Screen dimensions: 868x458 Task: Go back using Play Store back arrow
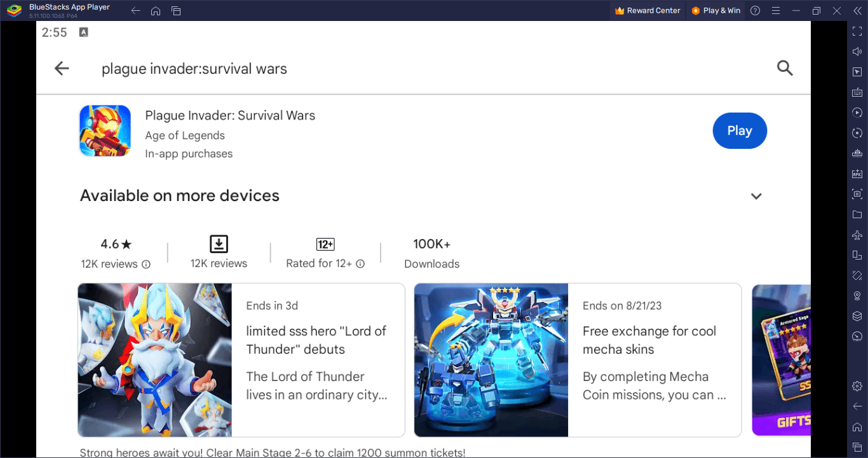coord(62,68)
